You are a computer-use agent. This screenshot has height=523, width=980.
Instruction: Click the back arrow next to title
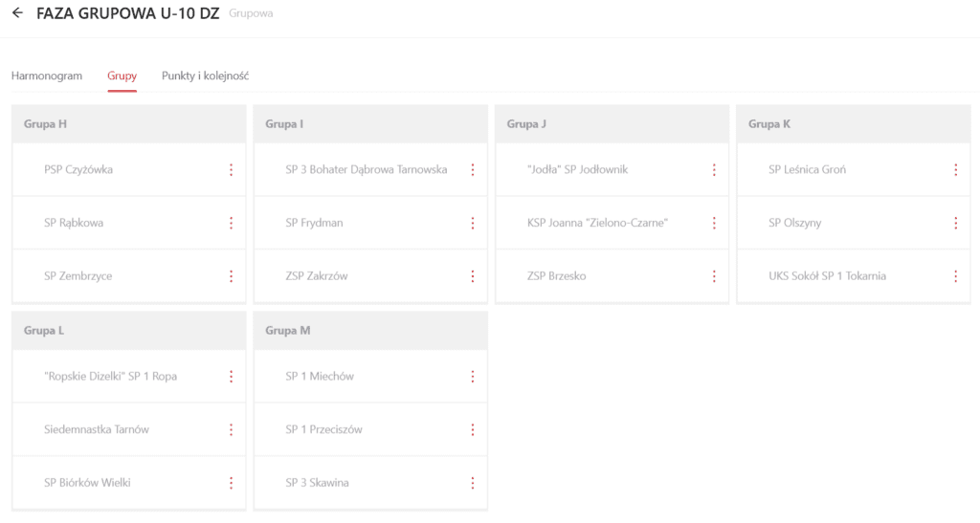click(x=17, y=13)
